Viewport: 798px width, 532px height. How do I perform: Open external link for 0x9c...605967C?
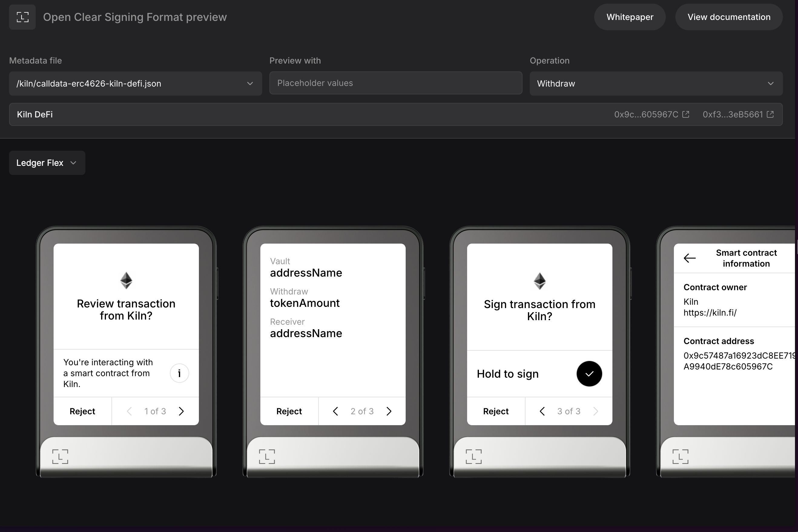point(686,114)
